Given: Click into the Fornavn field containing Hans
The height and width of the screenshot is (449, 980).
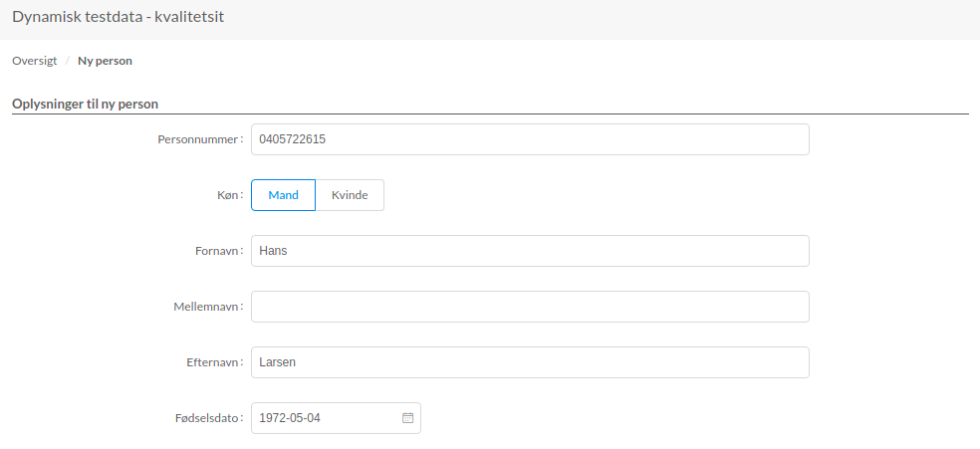Looking at the screenshot, I should (x=529, y=251).
